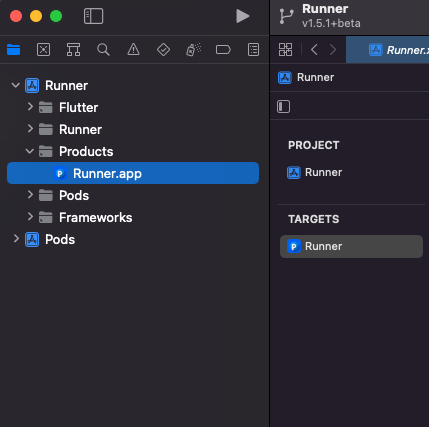
Task: Open the Debug navigator spray icon
Action: [193, 50]
